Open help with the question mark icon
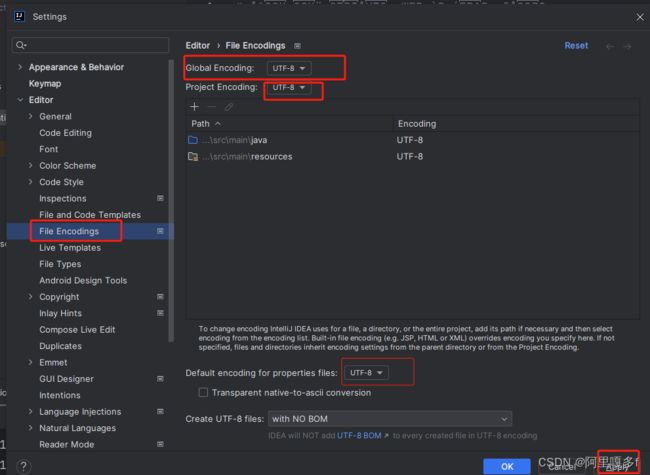The width and height of the screenshot is (650, 475). pyautogui.click(x=24, y=466)
